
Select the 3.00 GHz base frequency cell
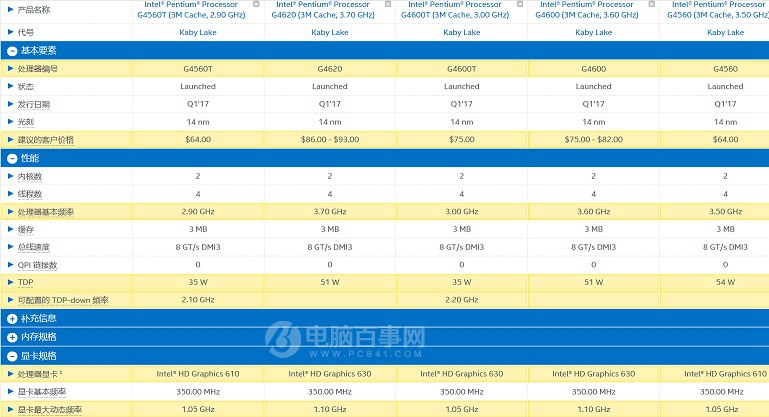click(461, 211)
